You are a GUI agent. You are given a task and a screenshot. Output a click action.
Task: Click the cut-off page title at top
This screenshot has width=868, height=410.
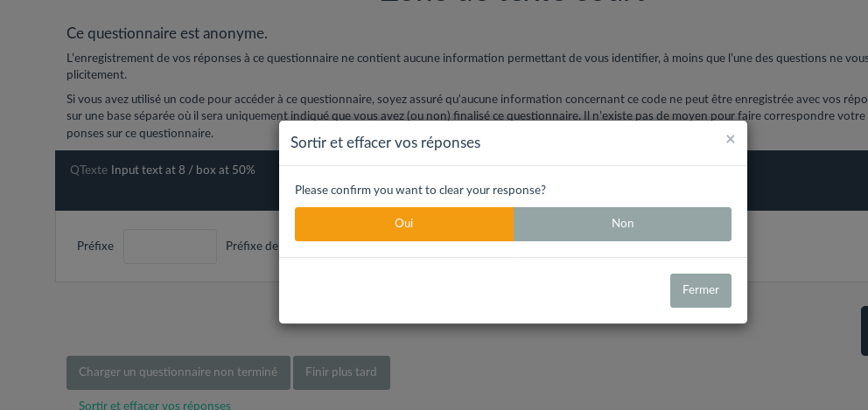click(513, 3)
